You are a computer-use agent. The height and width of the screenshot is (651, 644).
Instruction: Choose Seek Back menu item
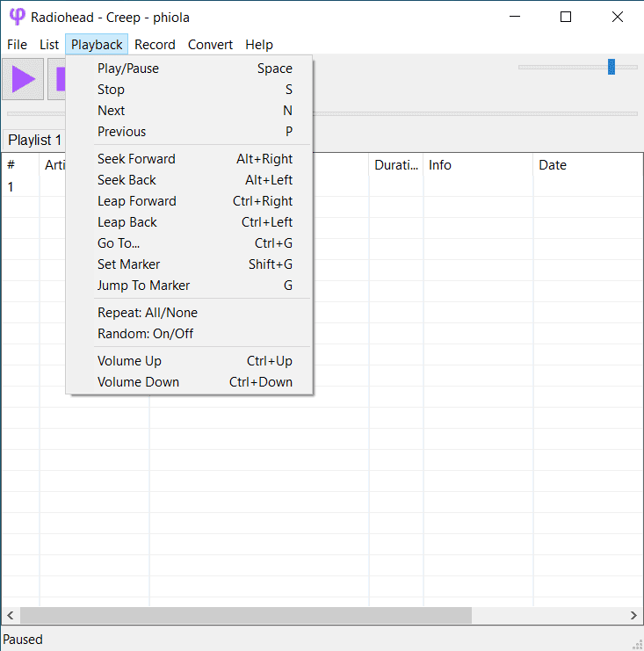pos(190,180)
